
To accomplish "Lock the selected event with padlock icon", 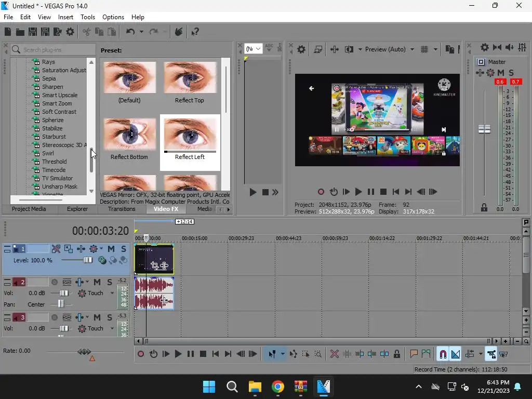I will coord(396,354).
